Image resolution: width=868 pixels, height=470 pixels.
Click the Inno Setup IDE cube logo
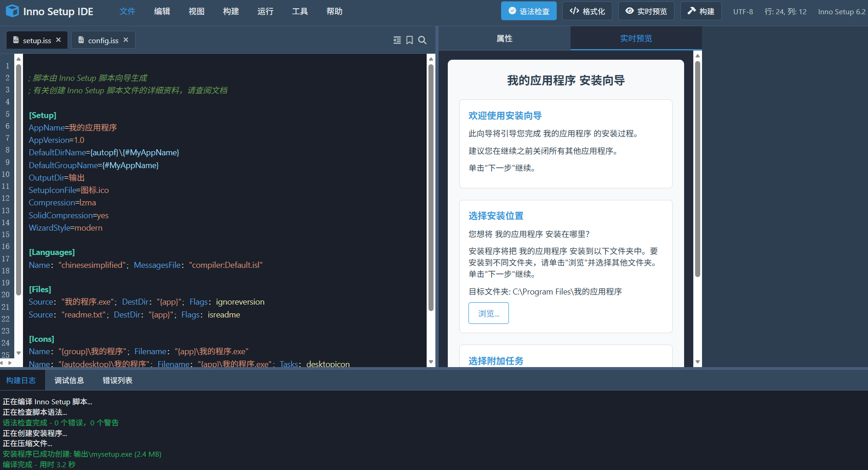[x=12, y=11]
